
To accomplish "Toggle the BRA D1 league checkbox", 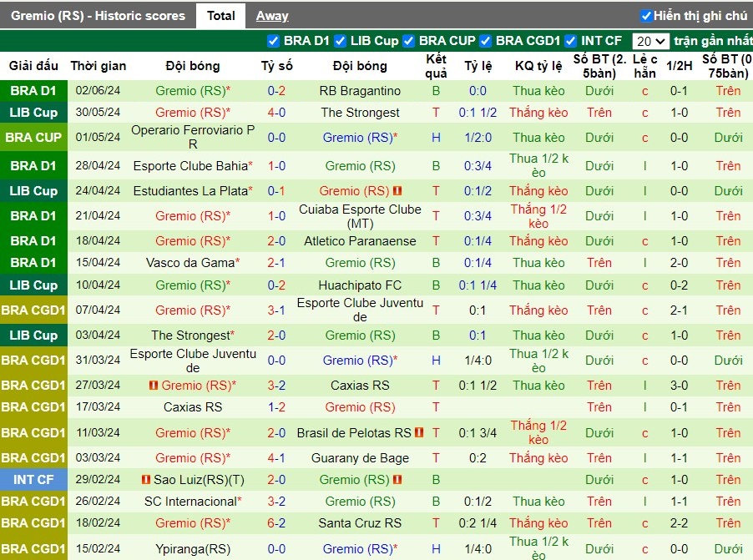I will coord(273,41).
